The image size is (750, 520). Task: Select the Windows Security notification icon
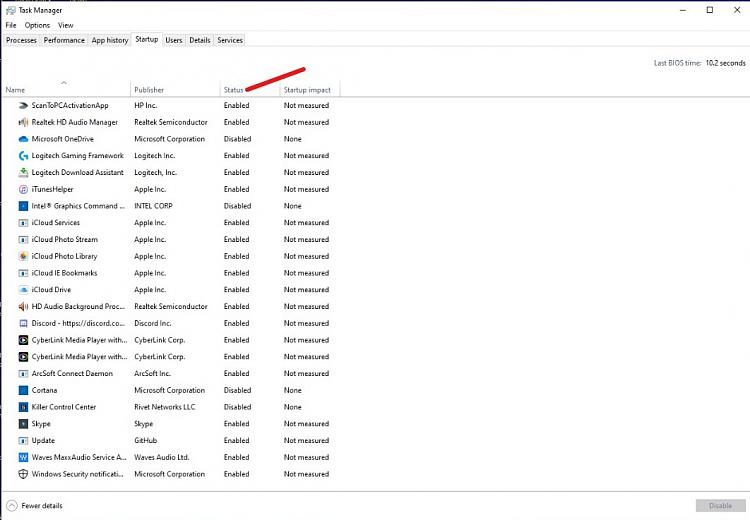point(23,474)
